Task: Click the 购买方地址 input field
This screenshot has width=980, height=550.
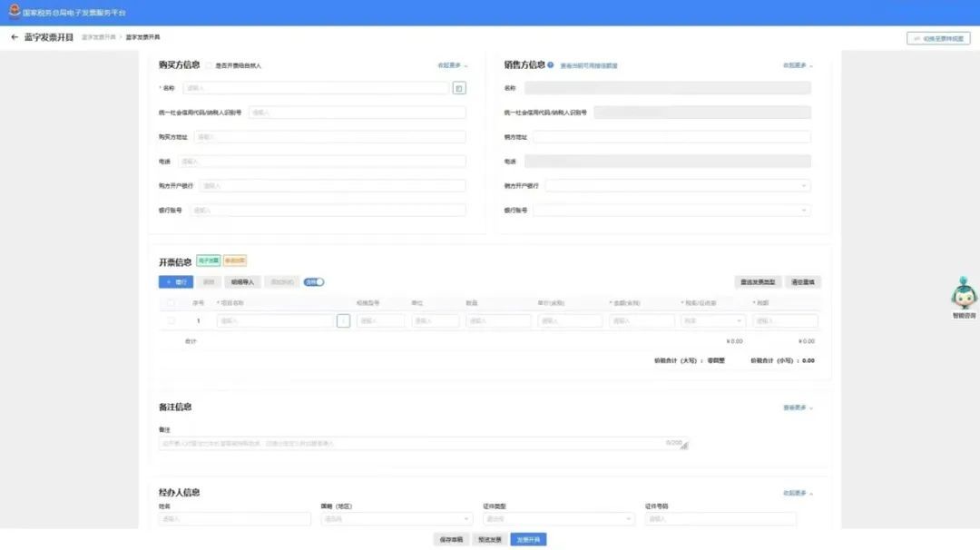Action: [329, 137]
